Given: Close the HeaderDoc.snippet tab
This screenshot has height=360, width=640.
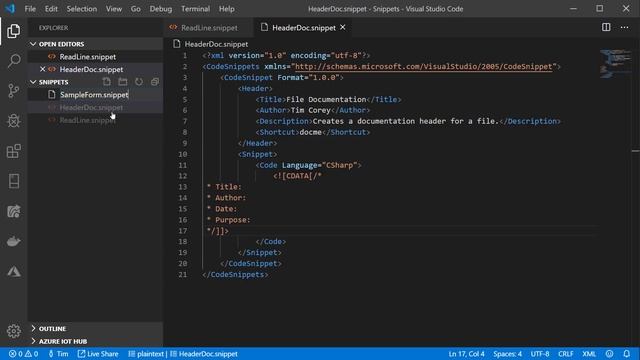Looking at the screenshot, I should click(x=343, y=27).
